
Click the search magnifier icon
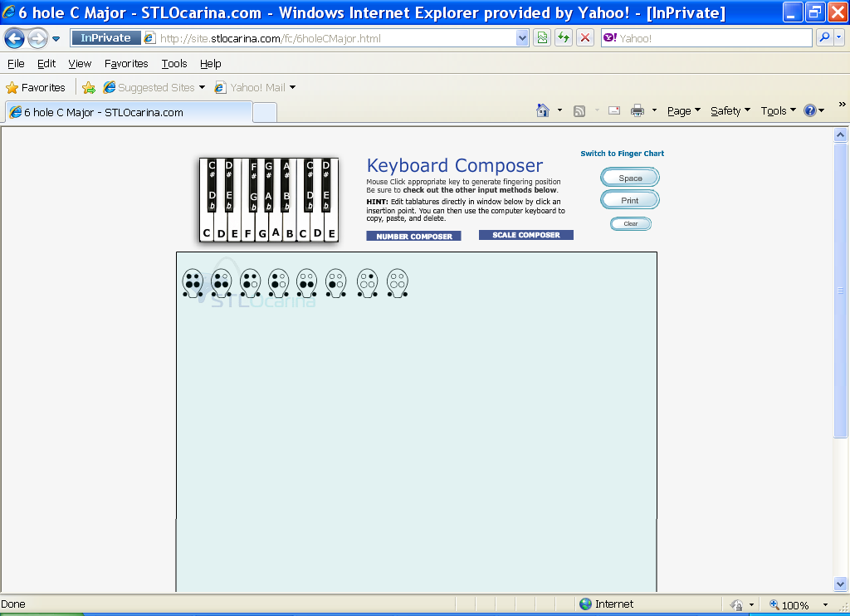(824, 37)
